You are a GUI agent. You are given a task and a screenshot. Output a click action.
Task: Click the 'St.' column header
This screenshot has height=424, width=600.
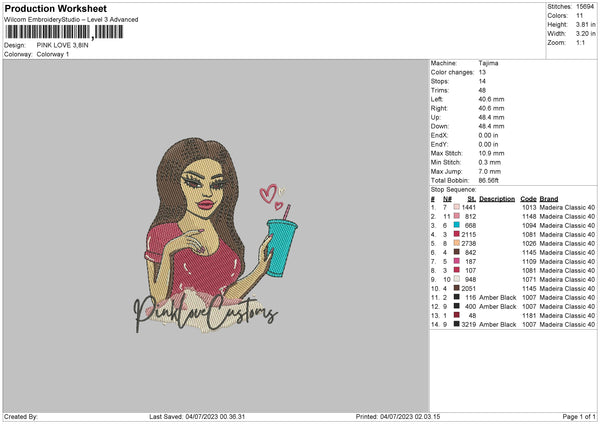[x=472, y=199]
